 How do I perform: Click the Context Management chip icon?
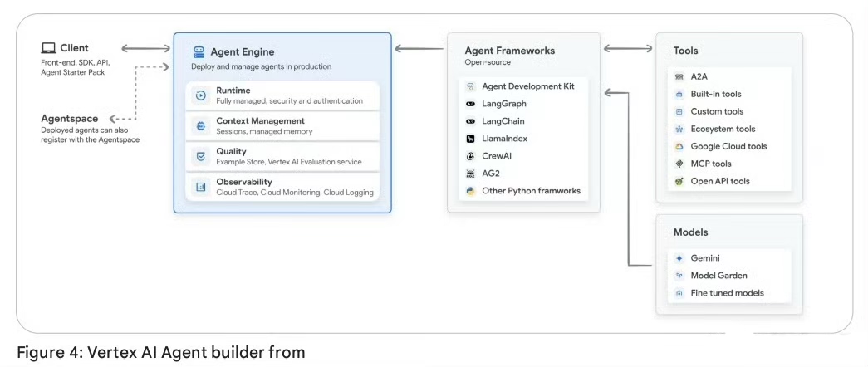click(x=200, y=126)
